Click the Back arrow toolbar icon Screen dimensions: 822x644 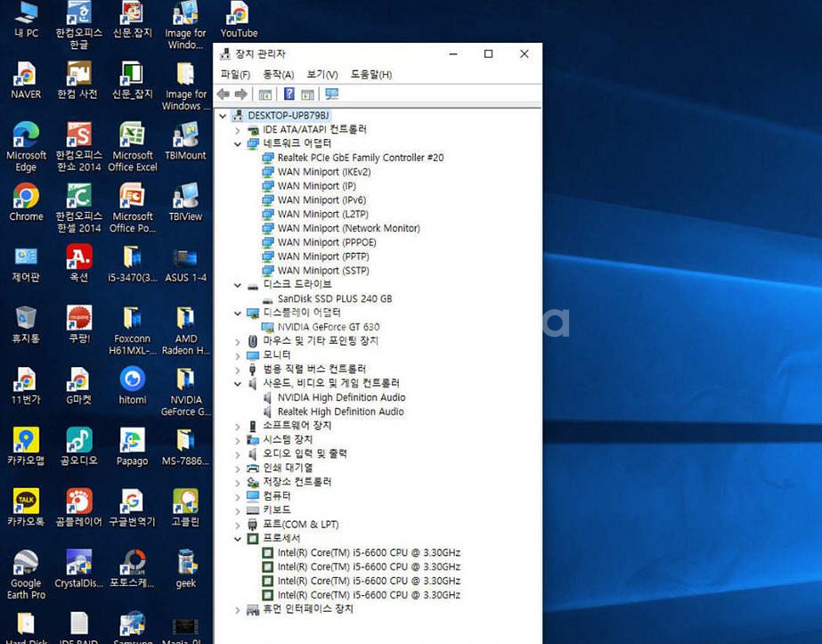click(x=224, y=94)
